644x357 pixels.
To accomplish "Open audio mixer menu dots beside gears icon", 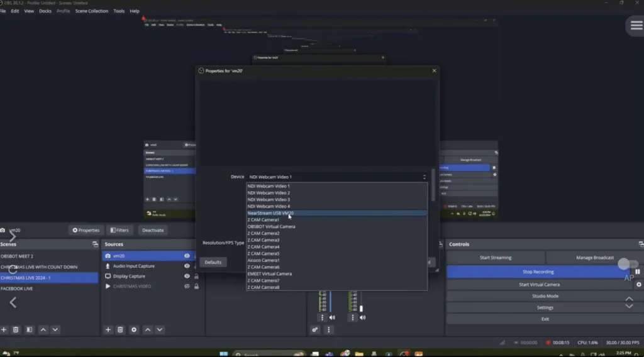I will pyautogui.click(x=328, y=329).
